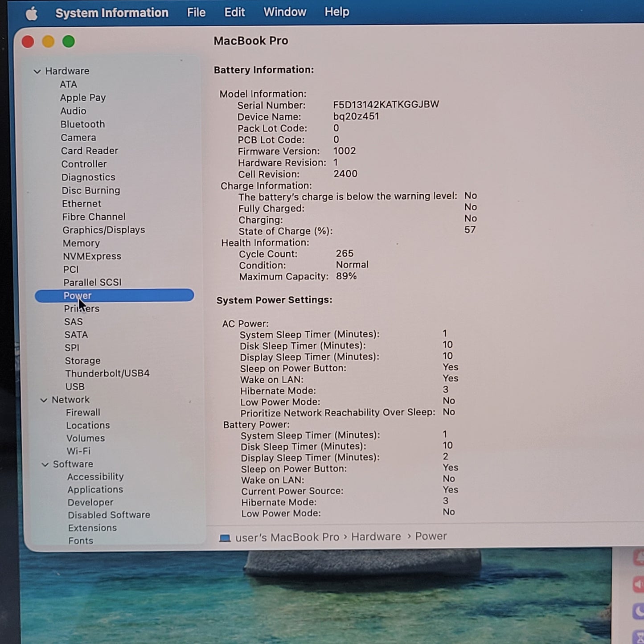Select Disabled Software in the sidebar
This screenshot has width=644, height=644.
109,515
